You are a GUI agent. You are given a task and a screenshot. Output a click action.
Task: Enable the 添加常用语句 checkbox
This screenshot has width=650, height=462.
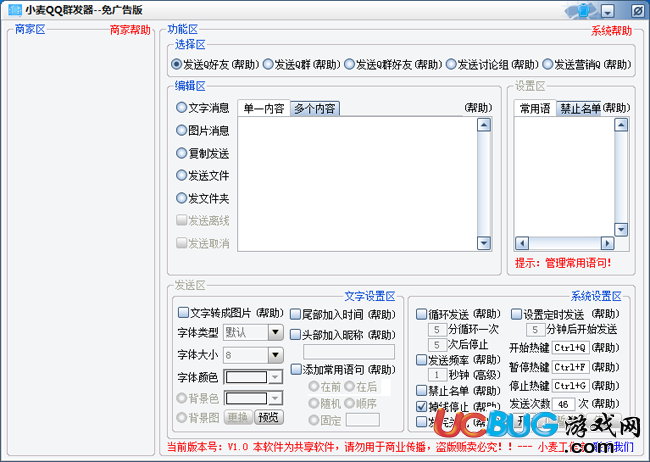(x=296, y=369)
